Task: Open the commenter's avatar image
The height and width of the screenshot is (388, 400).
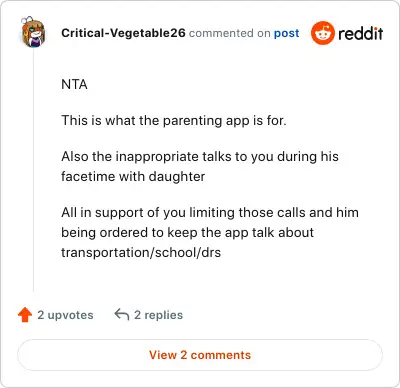Action: pyautogui.click(x=33, y=32)
